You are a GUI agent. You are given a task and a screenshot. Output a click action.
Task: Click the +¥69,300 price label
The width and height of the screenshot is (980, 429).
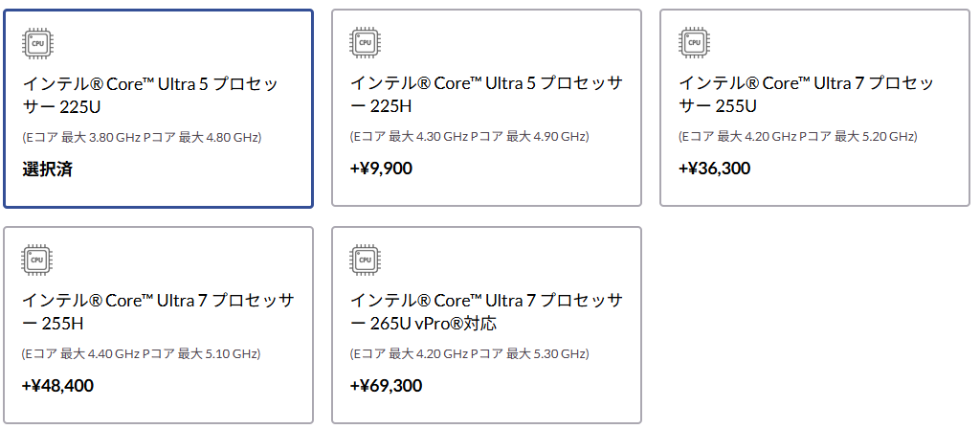click(x=386, y=386)
